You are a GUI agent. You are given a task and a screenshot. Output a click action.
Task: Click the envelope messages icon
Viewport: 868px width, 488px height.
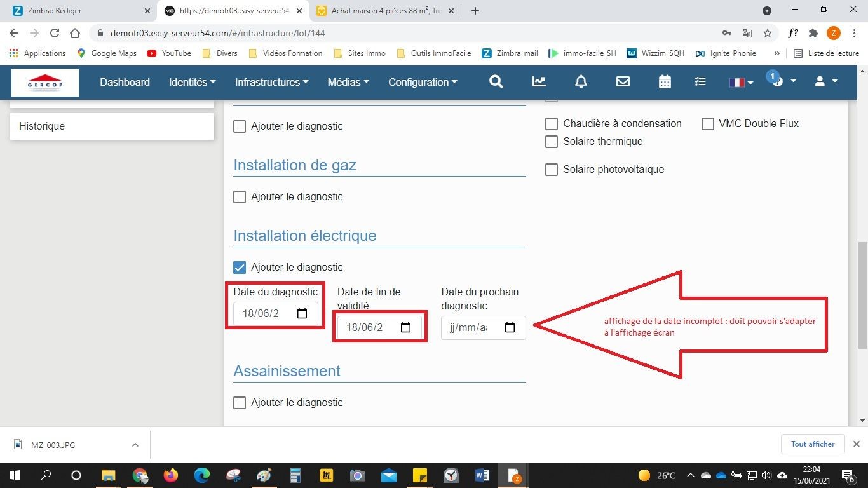click(623, 82)
